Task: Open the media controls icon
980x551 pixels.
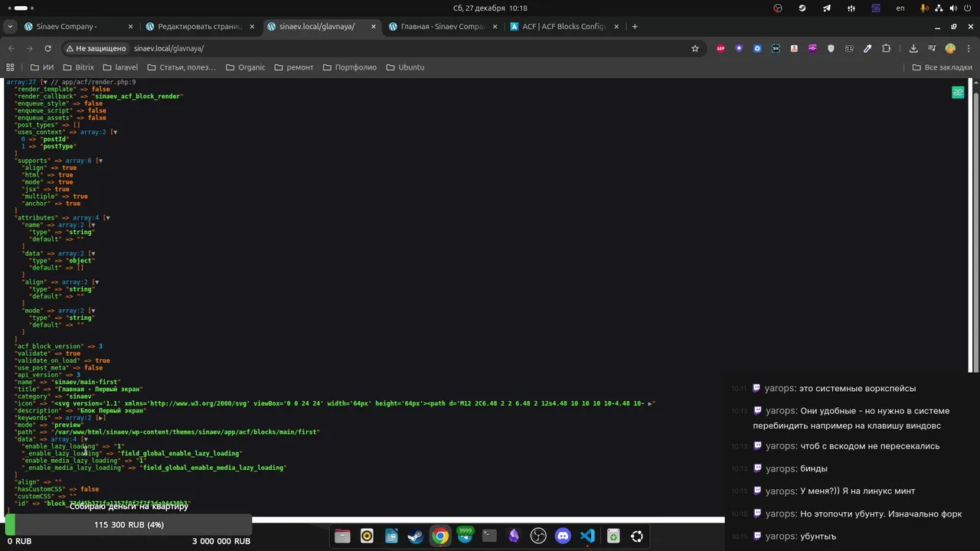Action: click(932, 48)
